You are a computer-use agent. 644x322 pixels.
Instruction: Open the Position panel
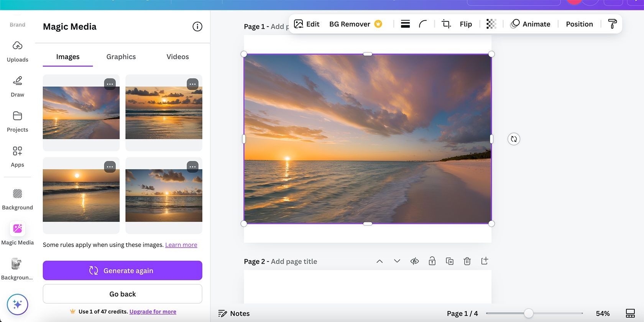pos(579,24)
